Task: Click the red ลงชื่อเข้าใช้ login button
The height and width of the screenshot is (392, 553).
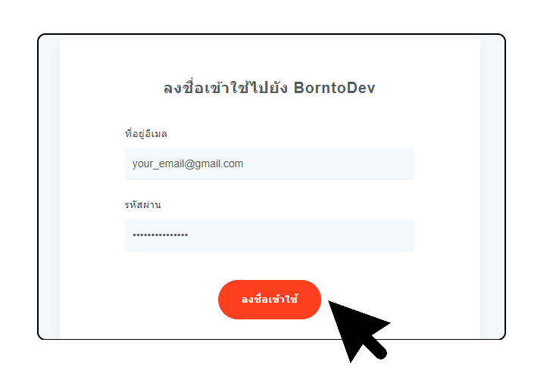Action: tap(270, 300)
